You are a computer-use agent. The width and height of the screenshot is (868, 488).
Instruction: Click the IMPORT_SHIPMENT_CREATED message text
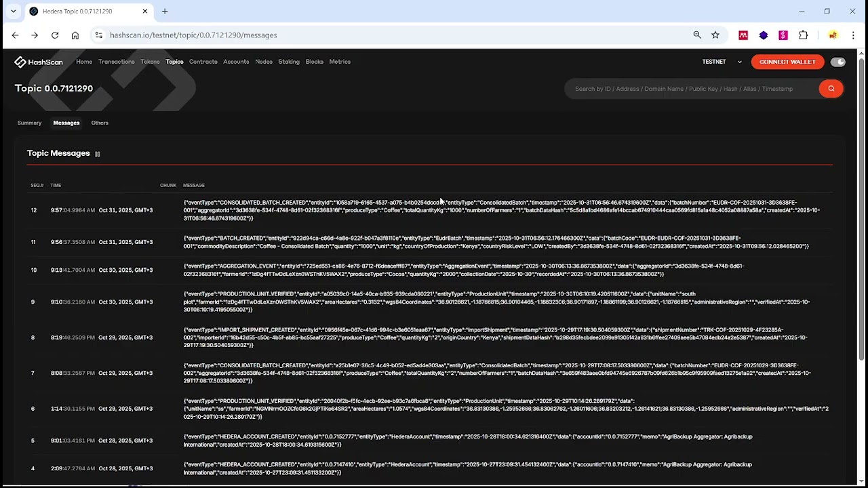point(495,338)
